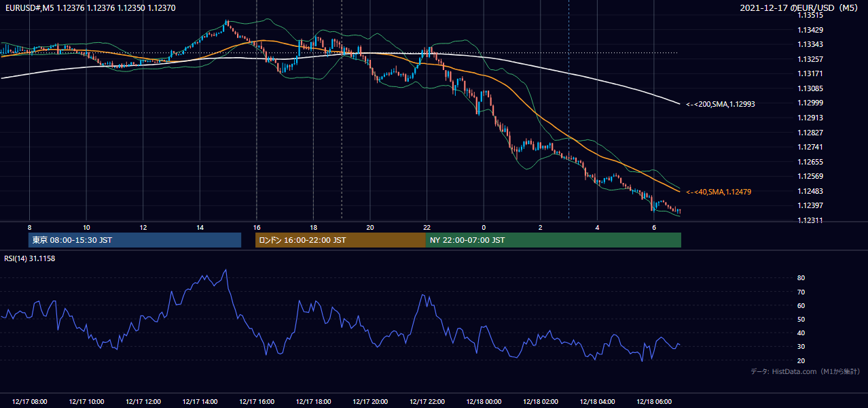Click the 12/17 22:00 time label

[x=427, y=402]
